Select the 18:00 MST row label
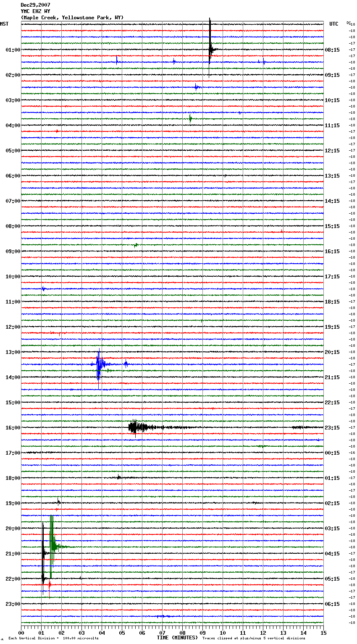 pyautogui.click(x=13, y=478)
